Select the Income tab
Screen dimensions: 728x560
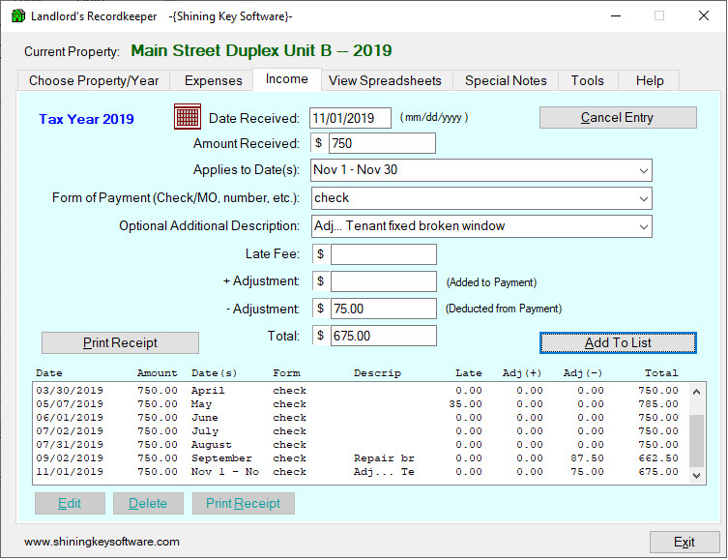click(287, 79)
